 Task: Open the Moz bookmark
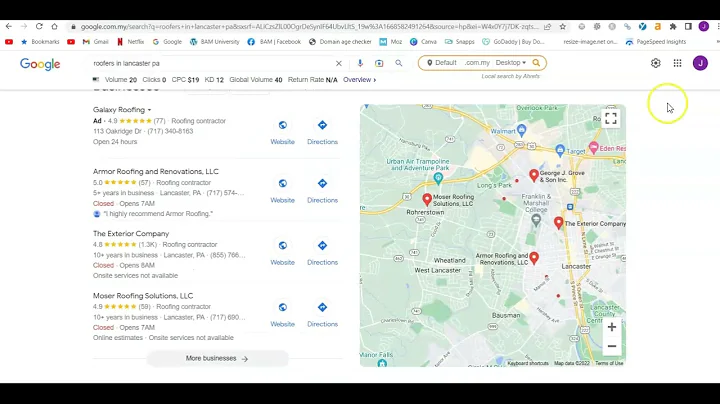(391, 42)
